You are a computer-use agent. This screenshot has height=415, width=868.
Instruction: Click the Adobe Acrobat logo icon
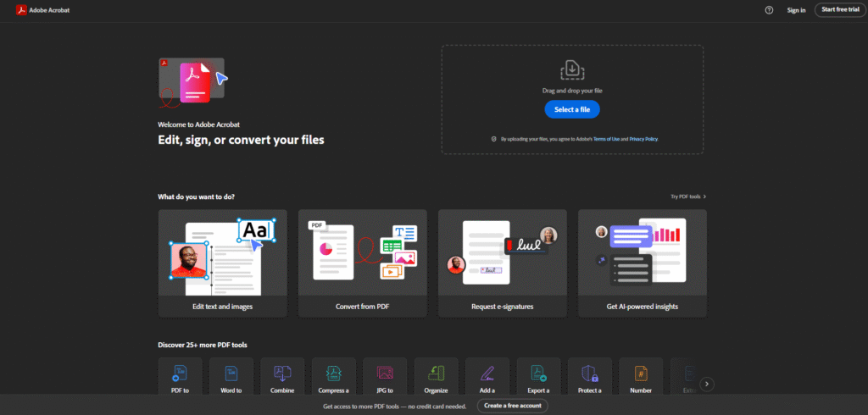(x=21, y=10)
